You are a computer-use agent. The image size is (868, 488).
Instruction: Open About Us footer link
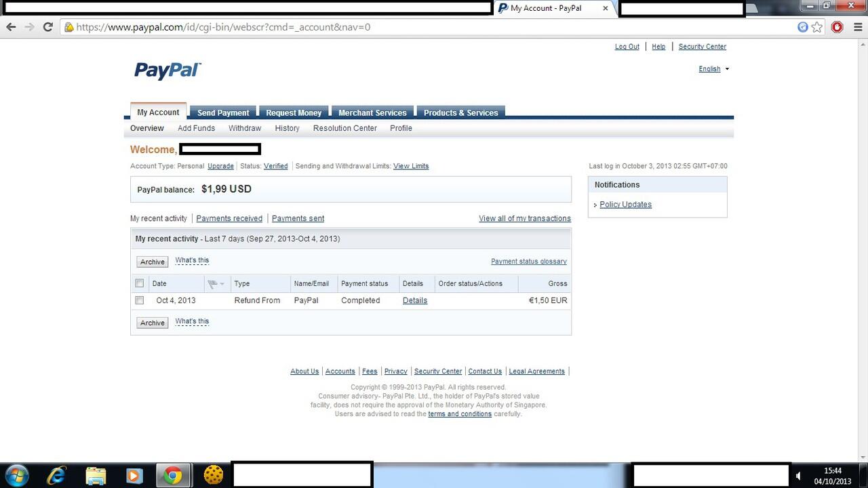pos(304,371)
